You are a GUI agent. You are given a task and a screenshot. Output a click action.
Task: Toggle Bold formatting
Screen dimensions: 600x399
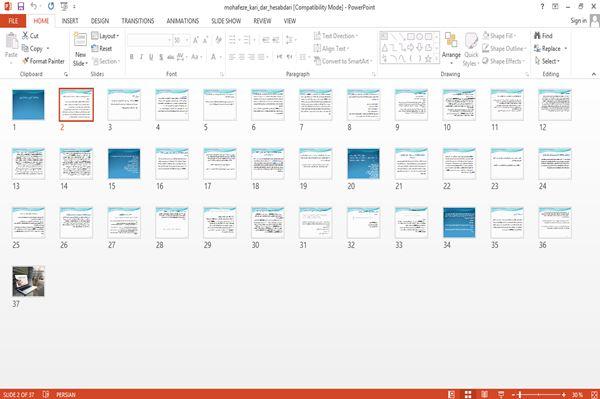(x=132, y=57)
